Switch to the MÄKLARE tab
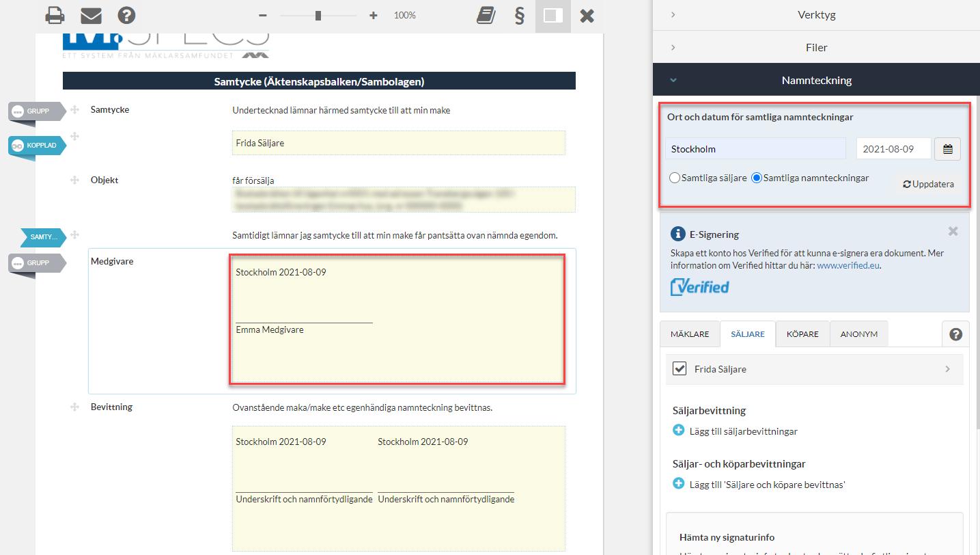Viewport: 980px width, 555px height. click(x=690, y=334)
